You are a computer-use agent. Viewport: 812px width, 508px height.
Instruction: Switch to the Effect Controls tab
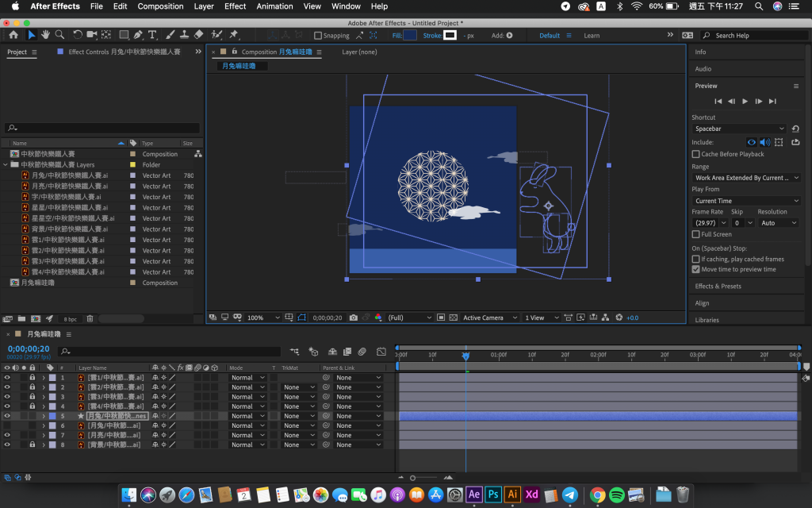tap(123, 52)
